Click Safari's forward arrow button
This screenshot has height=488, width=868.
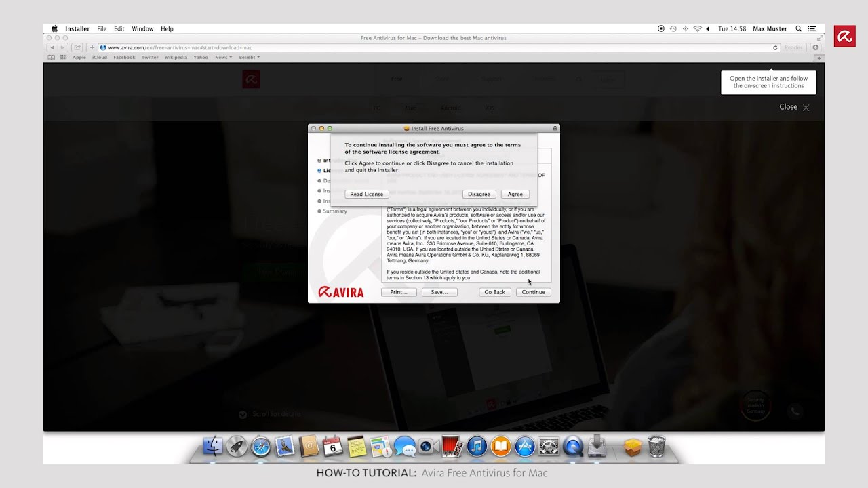coord(61,47)
